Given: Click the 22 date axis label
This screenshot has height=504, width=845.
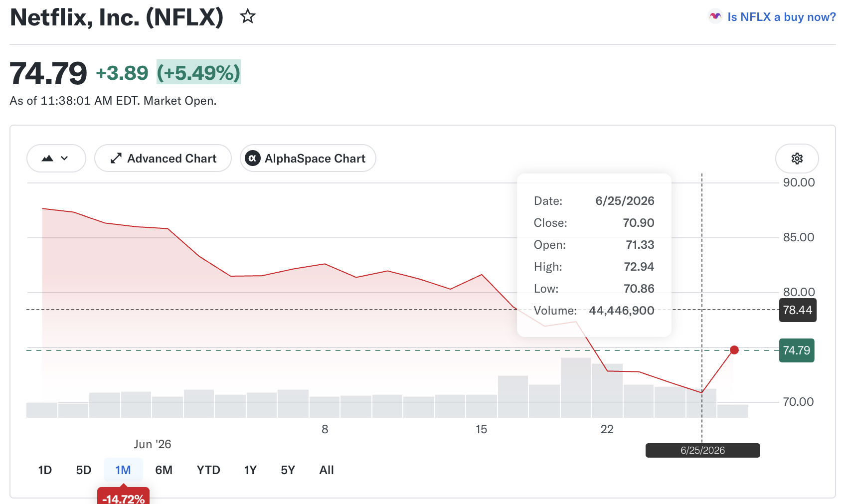Looking at the screenshot, I should pos(607,429).
